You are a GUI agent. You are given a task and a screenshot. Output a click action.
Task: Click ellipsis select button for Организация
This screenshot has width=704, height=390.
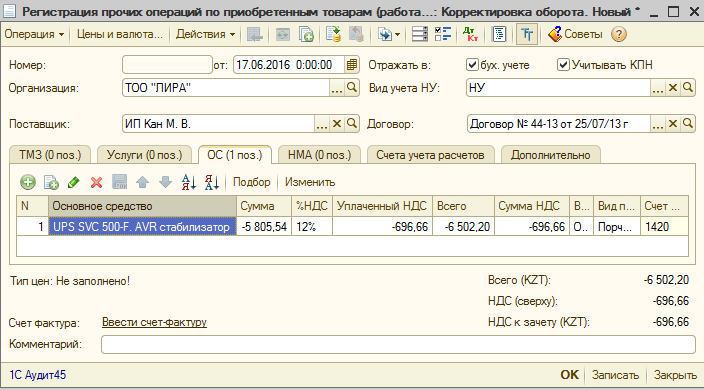337,88
